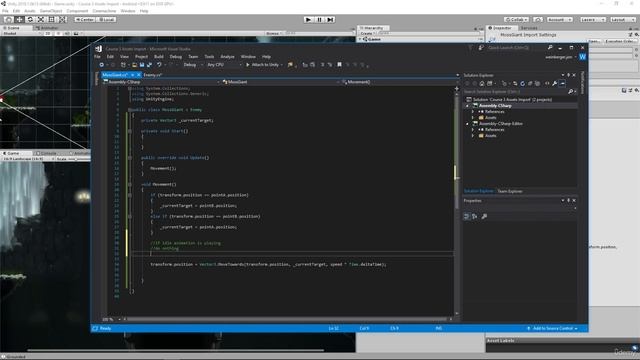Click Properties wrench in Solution Explorer toolbar
640x360 pixels.
555,84
